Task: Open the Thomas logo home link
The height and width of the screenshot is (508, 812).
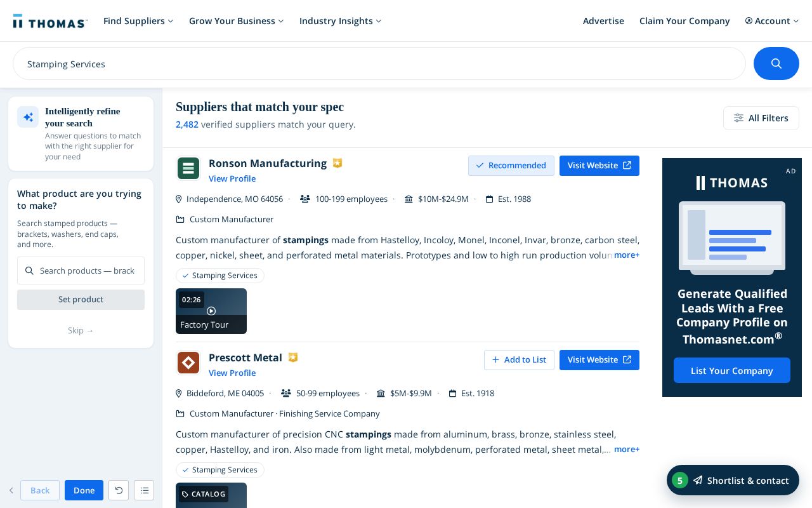Action: pos(50,22)
